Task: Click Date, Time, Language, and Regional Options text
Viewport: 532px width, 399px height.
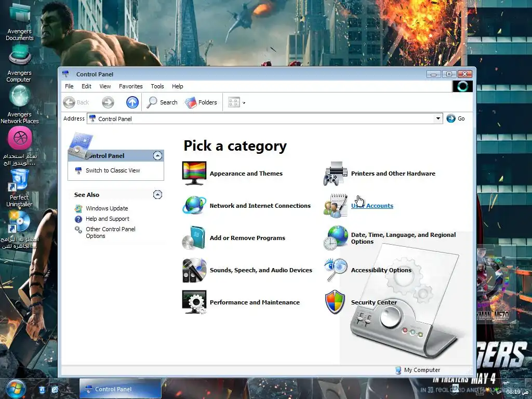Action: [403, 238]
